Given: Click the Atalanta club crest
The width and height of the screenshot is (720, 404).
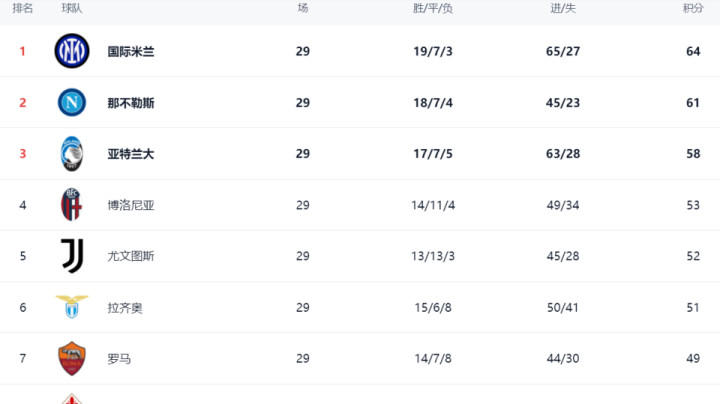Looking at the screenshot, I should (72, 154).
